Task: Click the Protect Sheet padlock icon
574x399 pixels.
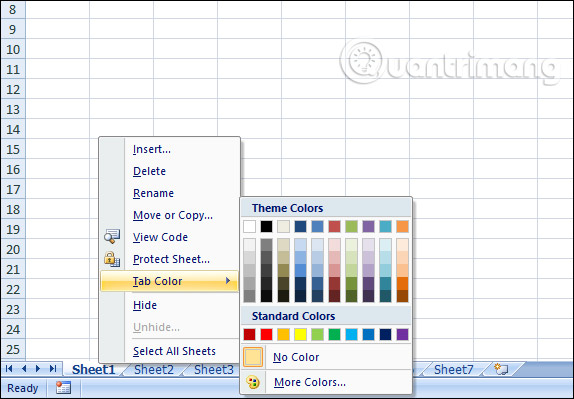Action: pos(112,259)
